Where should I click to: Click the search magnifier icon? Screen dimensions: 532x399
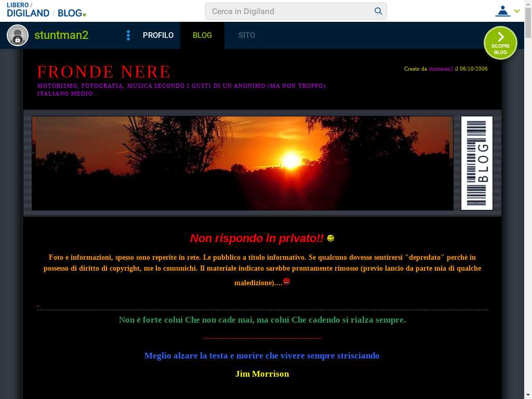(x=378, y=11)
